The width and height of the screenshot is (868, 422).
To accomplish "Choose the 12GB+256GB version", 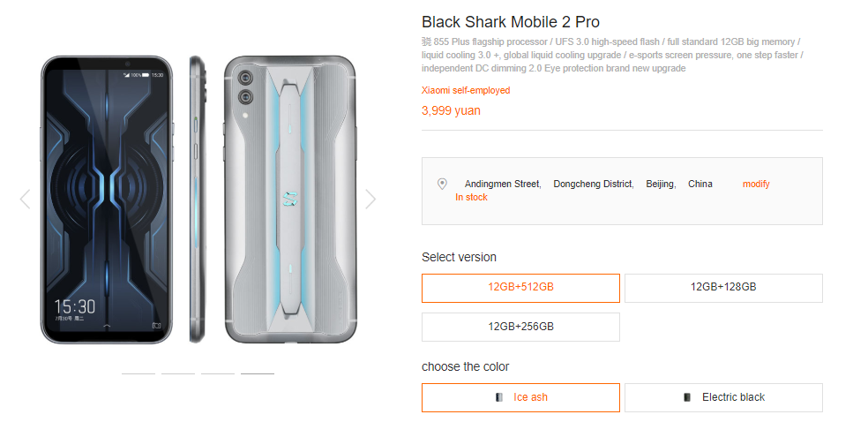I will click(x=520, y=327).
